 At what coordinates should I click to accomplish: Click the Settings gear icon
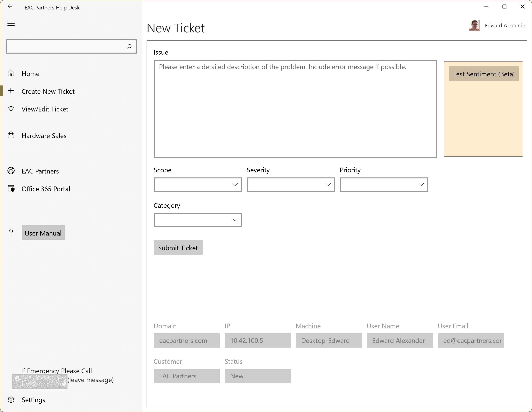pos(11,399)
